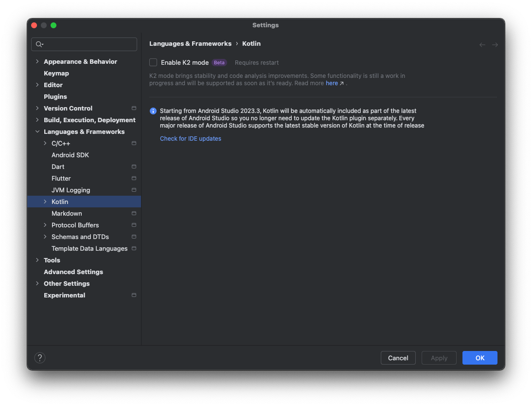Click the JVM Logging project-level settings icon

point(134,190)
